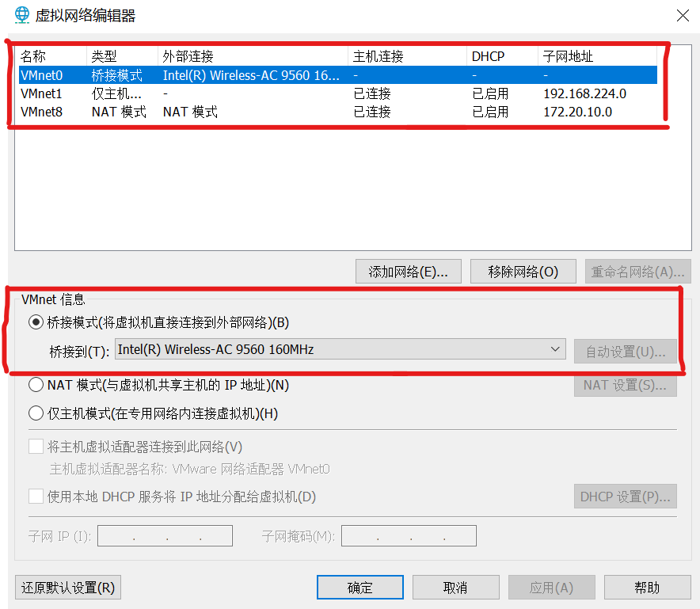Open the 桥接到(T) adapter dropdown
The height and width of the screenshot is (609, 700).
(x=340, y=349)
